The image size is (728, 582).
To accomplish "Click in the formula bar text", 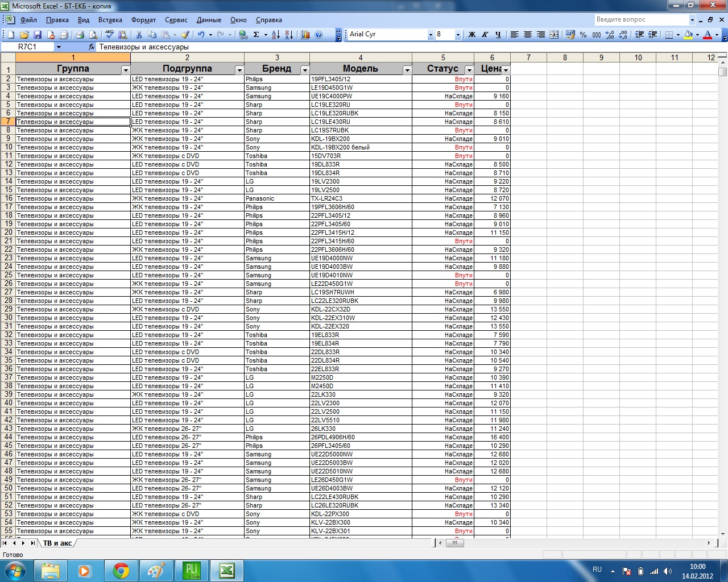I will tap(144, 47).
